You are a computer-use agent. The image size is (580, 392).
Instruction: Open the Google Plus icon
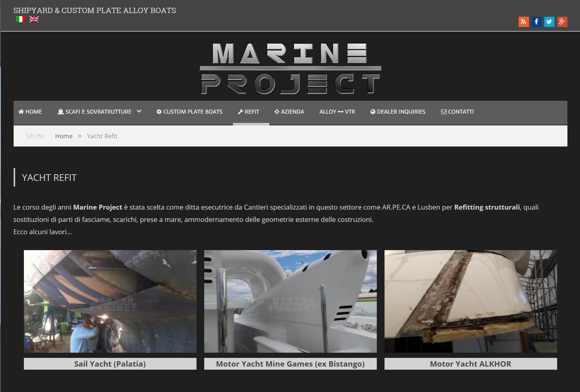[x=562, y=22]
